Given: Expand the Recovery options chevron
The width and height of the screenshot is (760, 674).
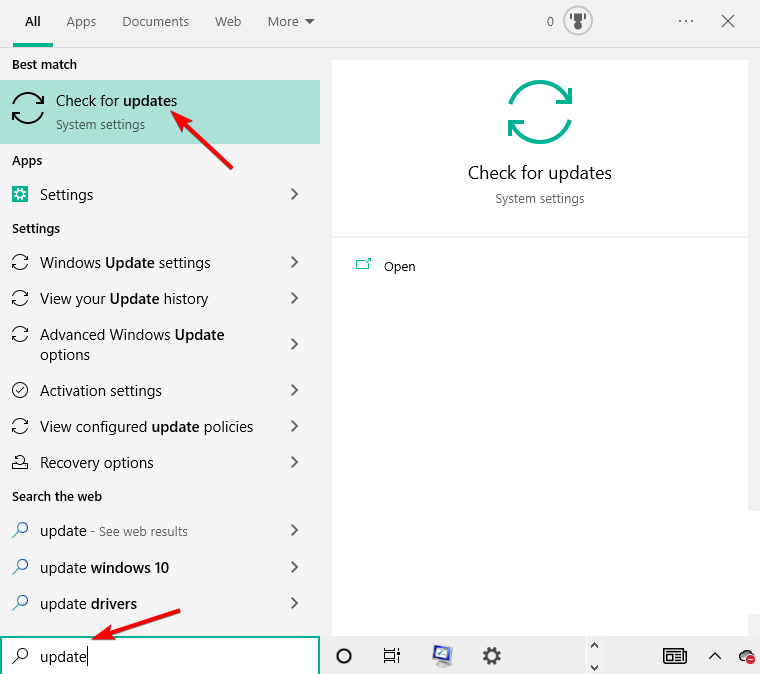Looking at the screenshot, I should coord(294,462).
